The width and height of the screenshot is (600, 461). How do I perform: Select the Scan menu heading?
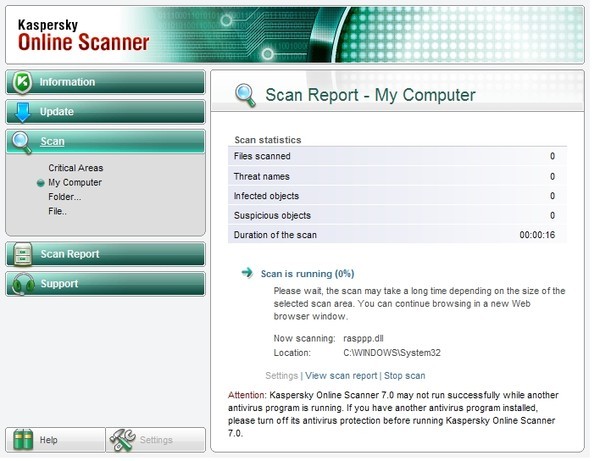coord(106,142)
